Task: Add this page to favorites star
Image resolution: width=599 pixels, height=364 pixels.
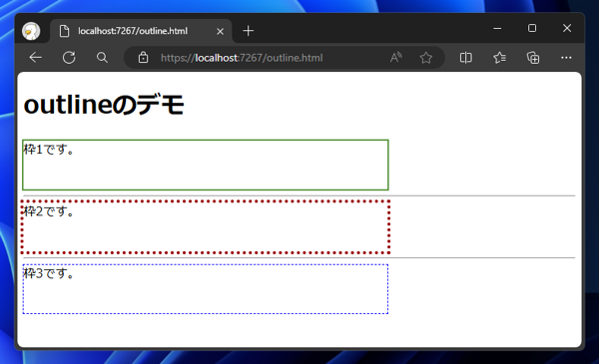Action: click(x=426, y=58)
